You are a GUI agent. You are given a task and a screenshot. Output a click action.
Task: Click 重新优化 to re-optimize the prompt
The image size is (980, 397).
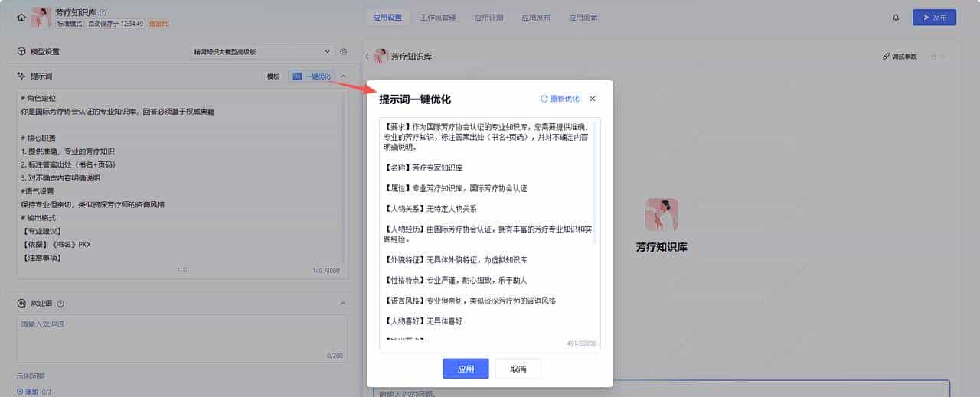pos(560,99)
